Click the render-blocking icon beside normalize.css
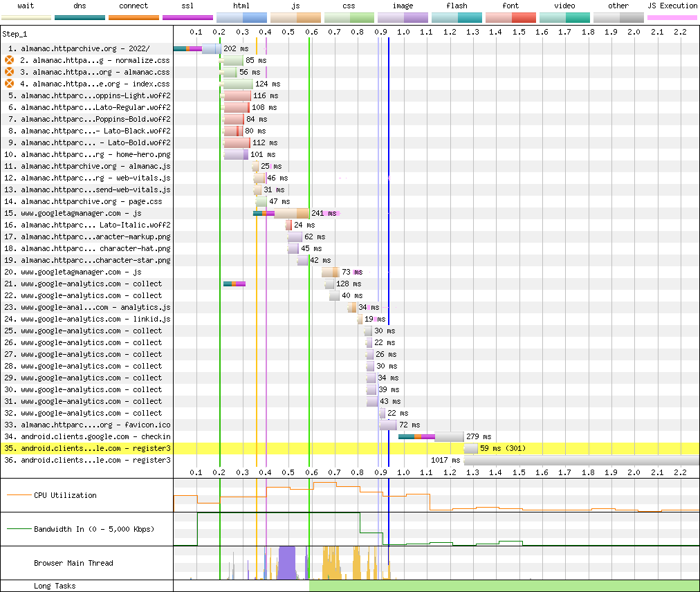 coord(10,60)
